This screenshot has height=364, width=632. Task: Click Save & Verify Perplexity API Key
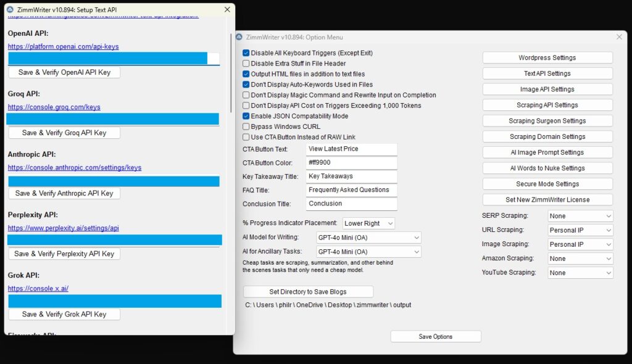tap(64, 254)
